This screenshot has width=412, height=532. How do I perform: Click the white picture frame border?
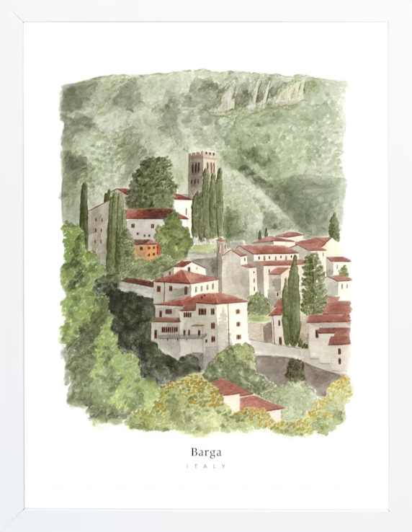12,266
